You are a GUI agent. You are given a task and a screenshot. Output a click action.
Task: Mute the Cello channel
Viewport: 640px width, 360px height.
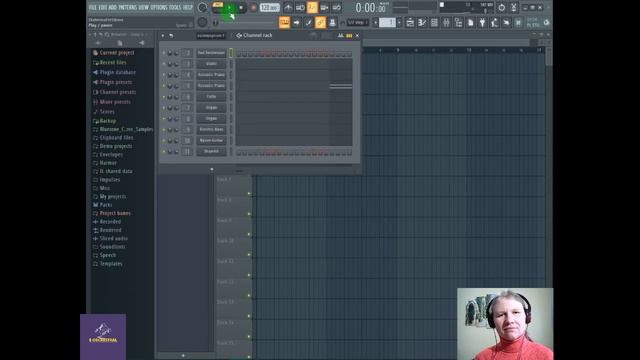tap(164, 97)
